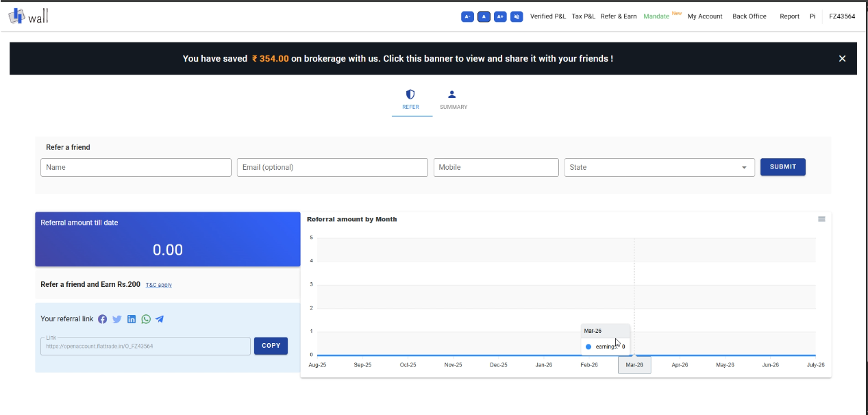
Task: Click Aug-25 label on chart axis
Action: tap(317, 365)
